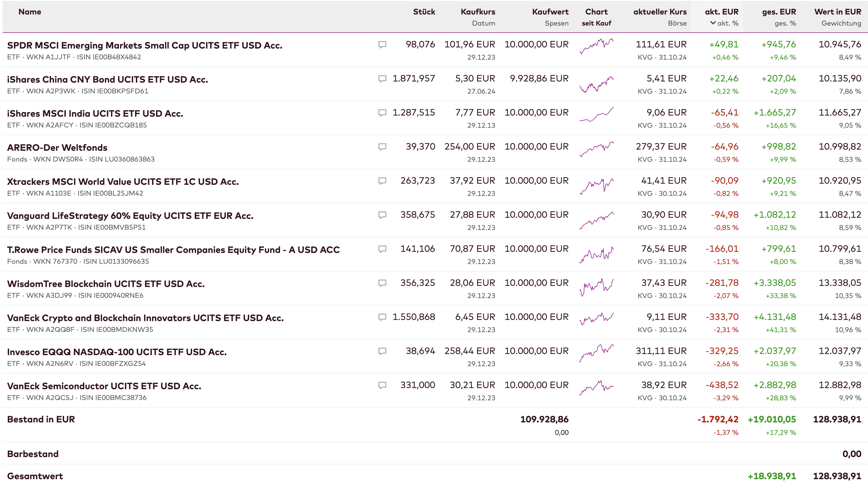Click ges. EUR column header
Image resolution: width=868 pixels, height=486 pixels.
[x=779, y=12]
